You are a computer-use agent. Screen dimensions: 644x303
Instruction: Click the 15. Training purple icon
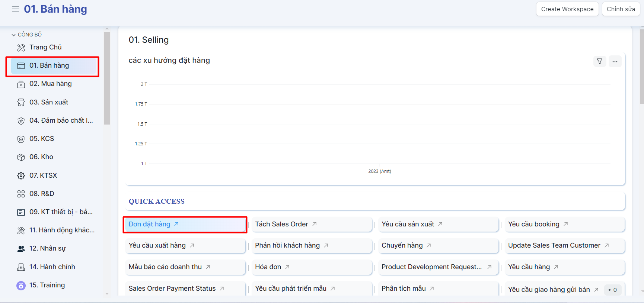coord(21,286)
